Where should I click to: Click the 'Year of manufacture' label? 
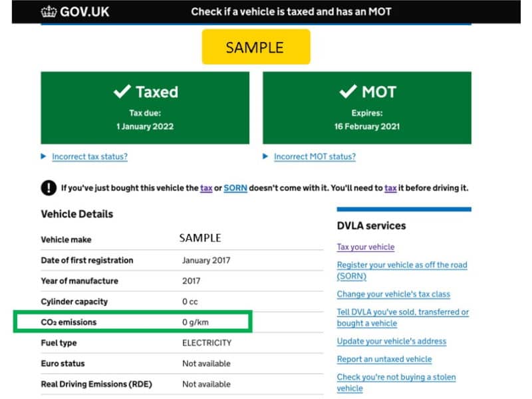pos(79,281)
